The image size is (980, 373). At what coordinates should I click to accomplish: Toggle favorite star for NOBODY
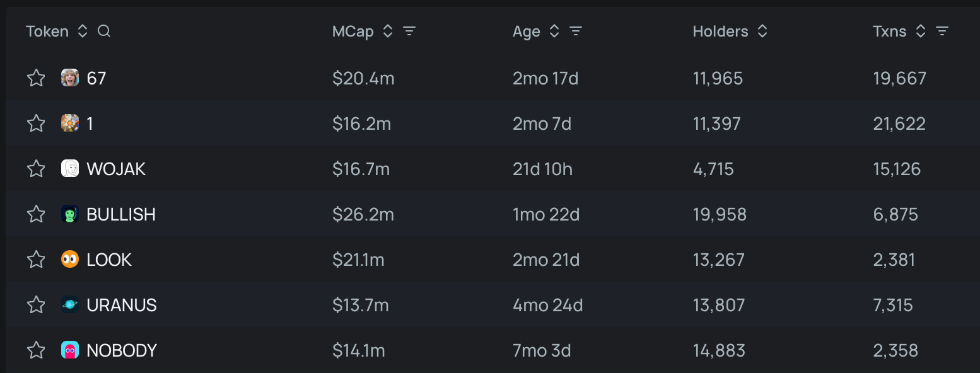coord(36,350)
